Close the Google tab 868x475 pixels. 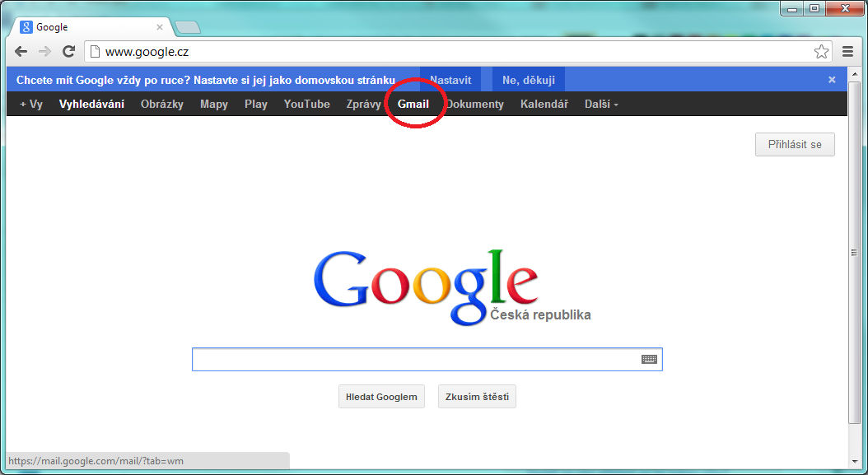tap(160, 26)
